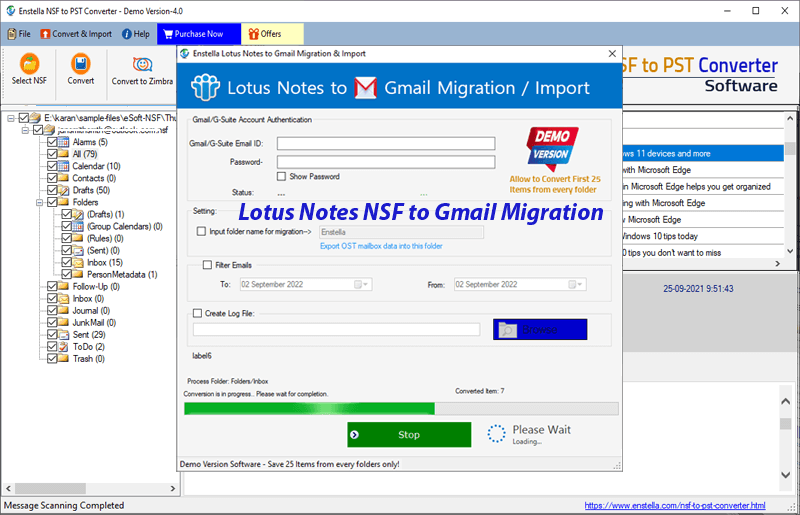Toggle the Show Password checkbox
The image size is (800, 515).
click(x=281, y=176)
